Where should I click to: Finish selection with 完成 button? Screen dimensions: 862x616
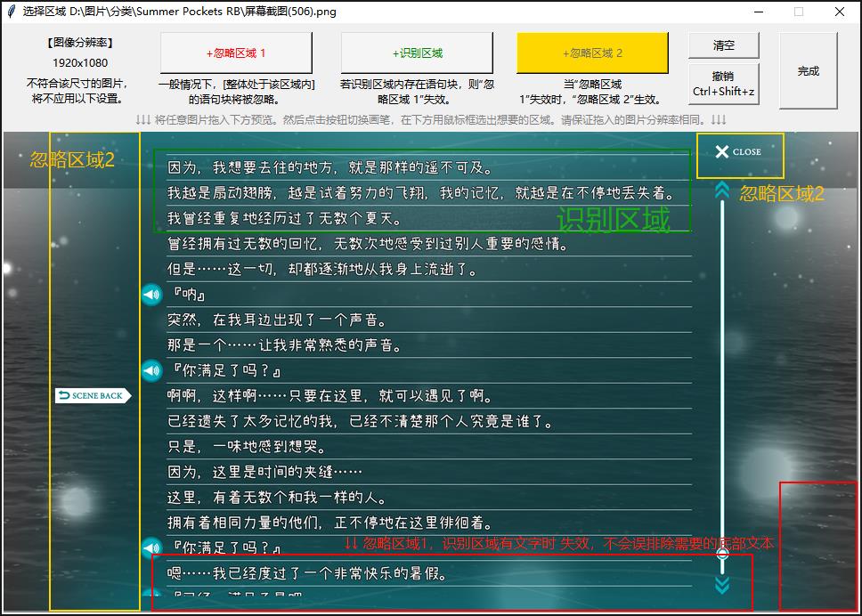[809, 70]
